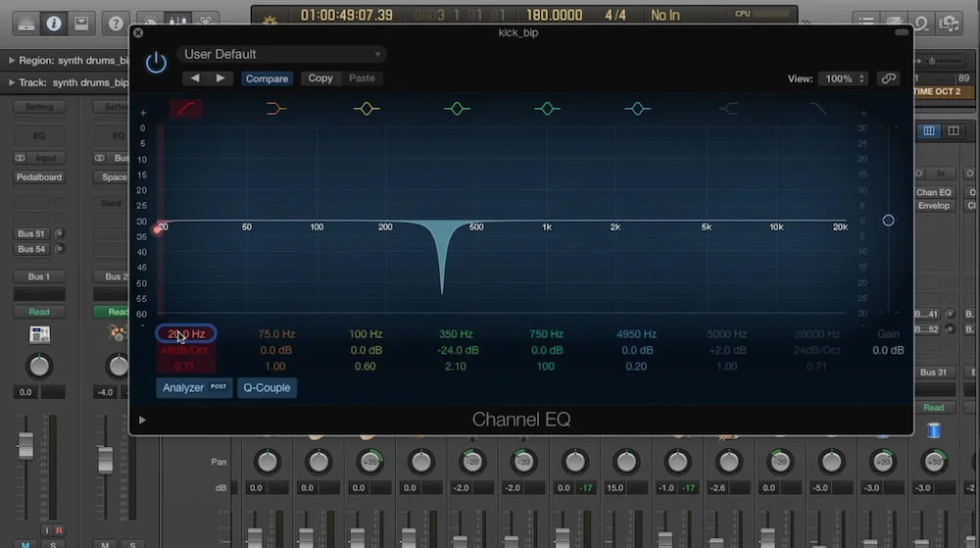
Task: Click the 4/4 time signature display
Action: pos(615,15)
